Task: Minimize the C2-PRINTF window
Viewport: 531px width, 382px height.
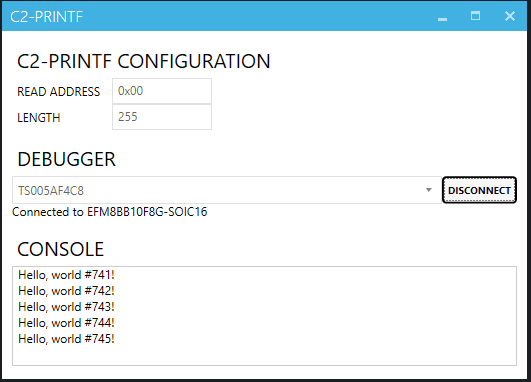Action: pos(442,16)
